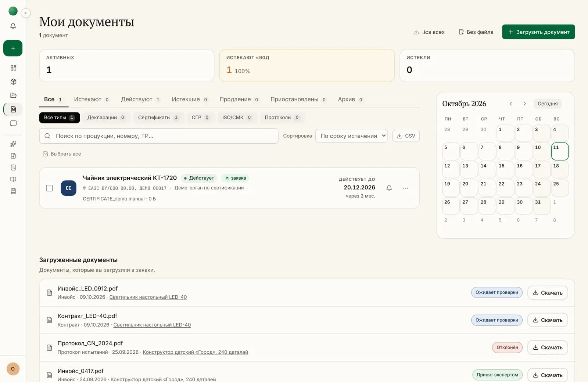Image resolution: width=588 pixels, height=382 pixels.
Task: Switch to Все tab
Action: 53,100
